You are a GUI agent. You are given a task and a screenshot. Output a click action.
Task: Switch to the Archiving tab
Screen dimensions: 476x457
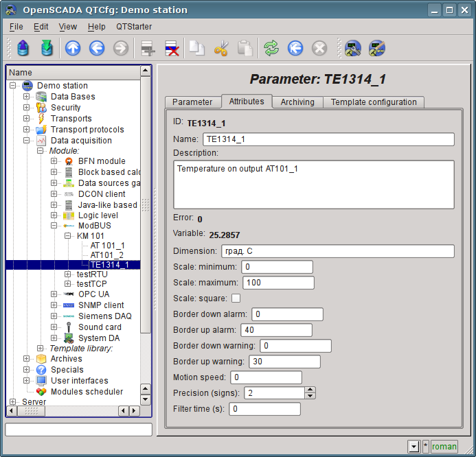click(297, 102)
